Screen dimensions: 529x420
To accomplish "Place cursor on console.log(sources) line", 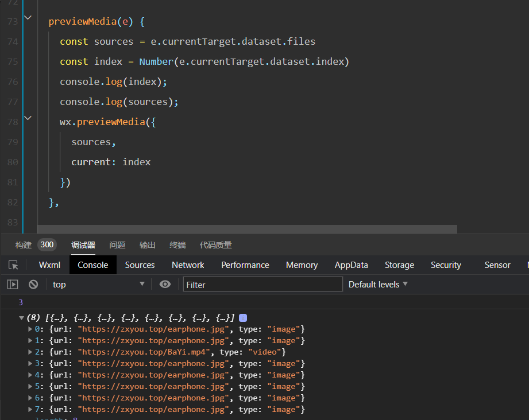I will 119,102.
